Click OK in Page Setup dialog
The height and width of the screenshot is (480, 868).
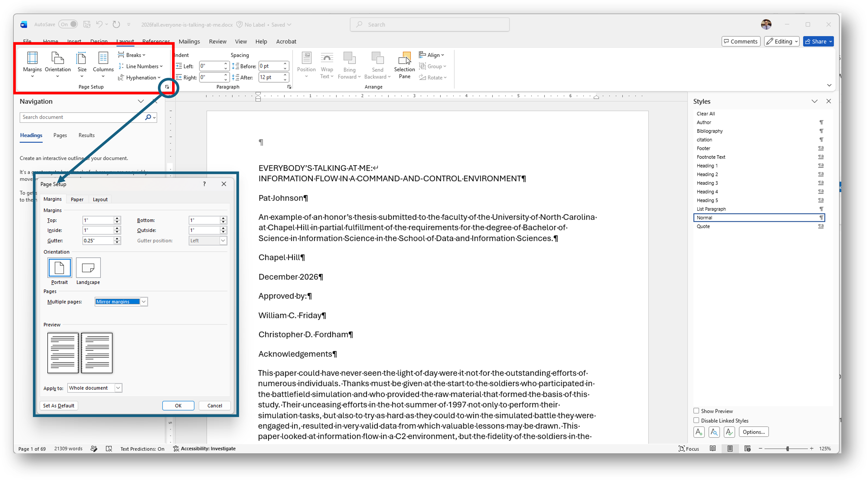[x=178, y=406]
